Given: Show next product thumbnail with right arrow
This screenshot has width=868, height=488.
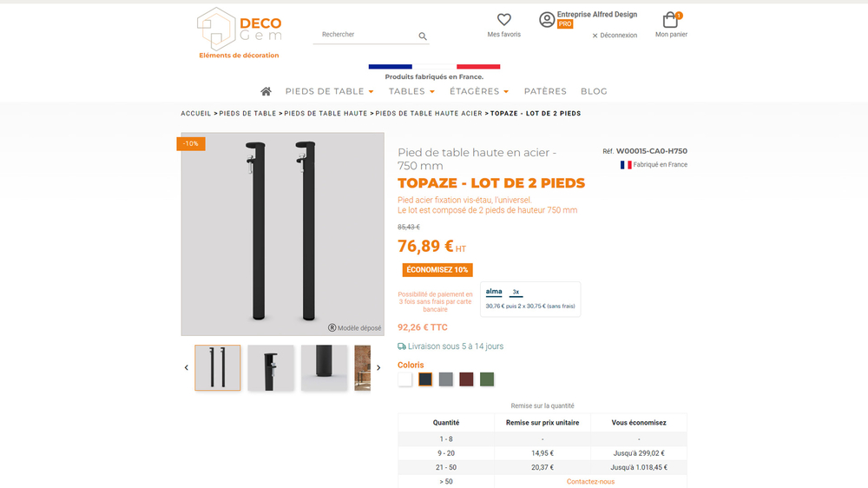Looking at the screenshot, I should (x=378, y=368).
